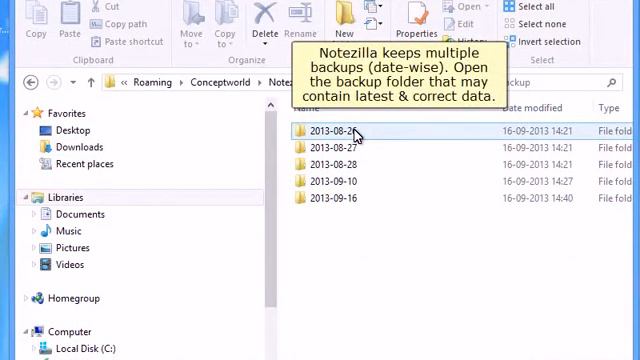
Task: Open Desktop in the navigation pane
Action: click(x=73, y=131)
